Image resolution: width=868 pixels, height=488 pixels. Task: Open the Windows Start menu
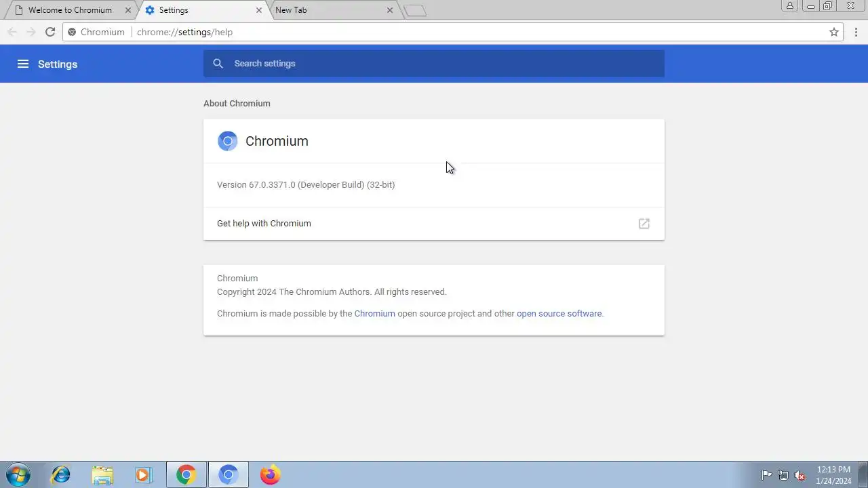(18, 474)
